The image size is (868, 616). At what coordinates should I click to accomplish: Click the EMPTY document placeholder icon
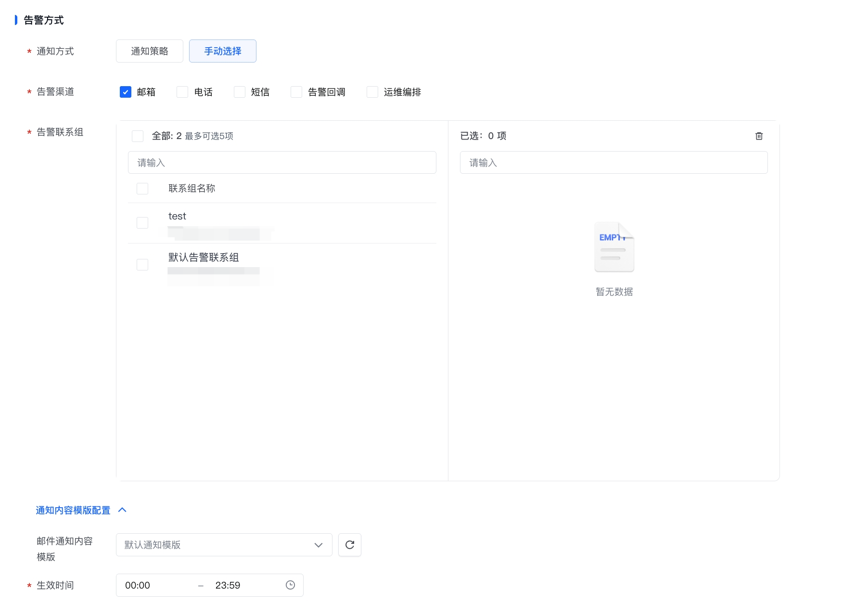[614, 247]
